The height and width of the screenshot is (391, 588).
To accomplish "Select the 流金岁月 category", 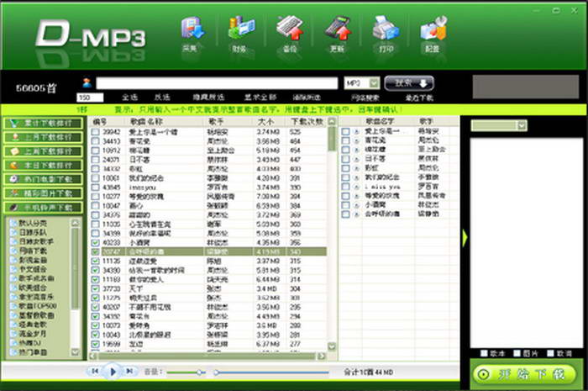I will [x=33, y=334].
